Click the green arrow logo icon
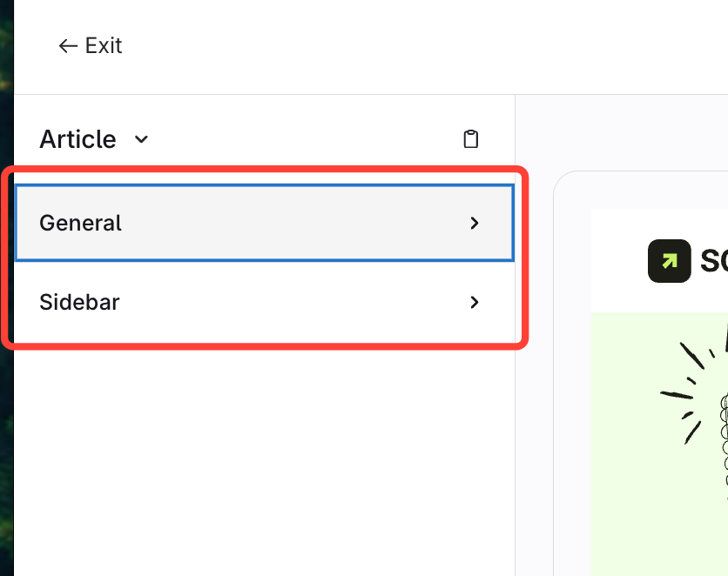The height and width of the screenshot is (576, 728). [669, 261]
